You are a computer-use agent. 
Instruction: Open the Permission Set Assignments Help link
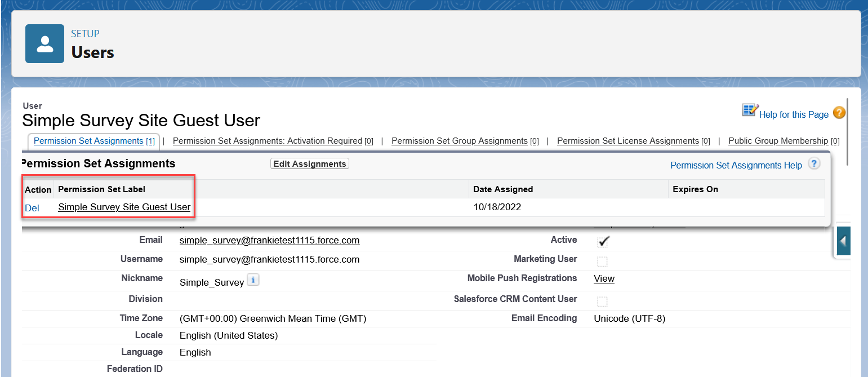(x=736, y=165)
